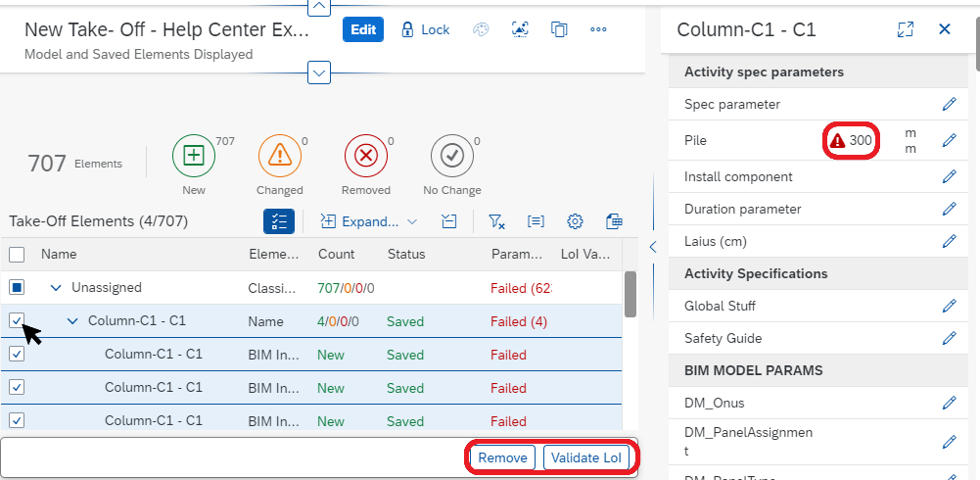The width and height of the screenshot is (980, 480).
Task: Edit Laius (cm) pencil icon
Action: (949, 241)
